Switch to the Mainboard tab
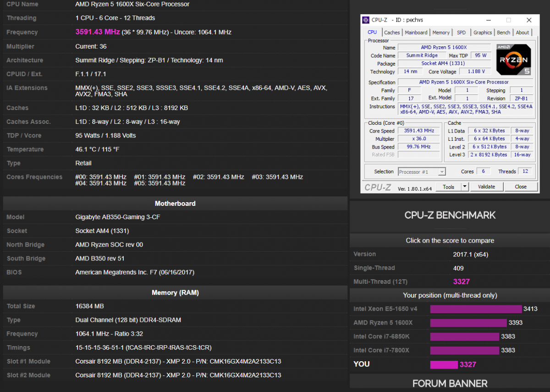550x392 pixels. [416, 33]
